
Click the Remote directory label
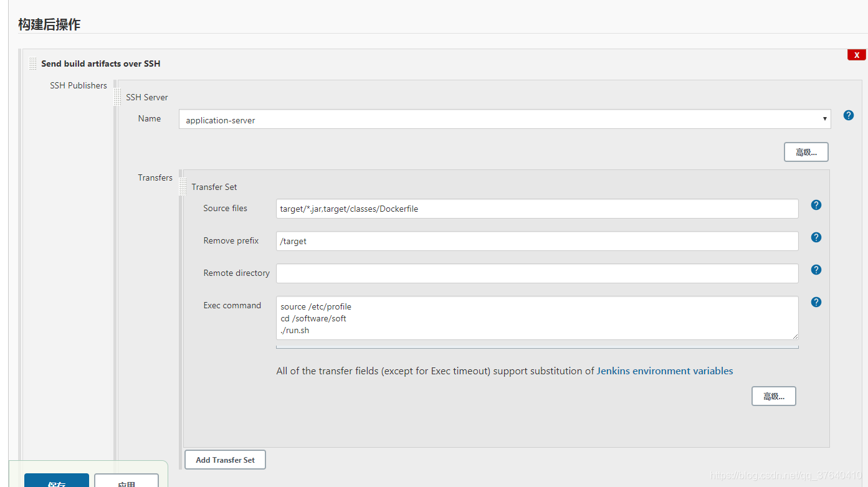coord(236,273)
